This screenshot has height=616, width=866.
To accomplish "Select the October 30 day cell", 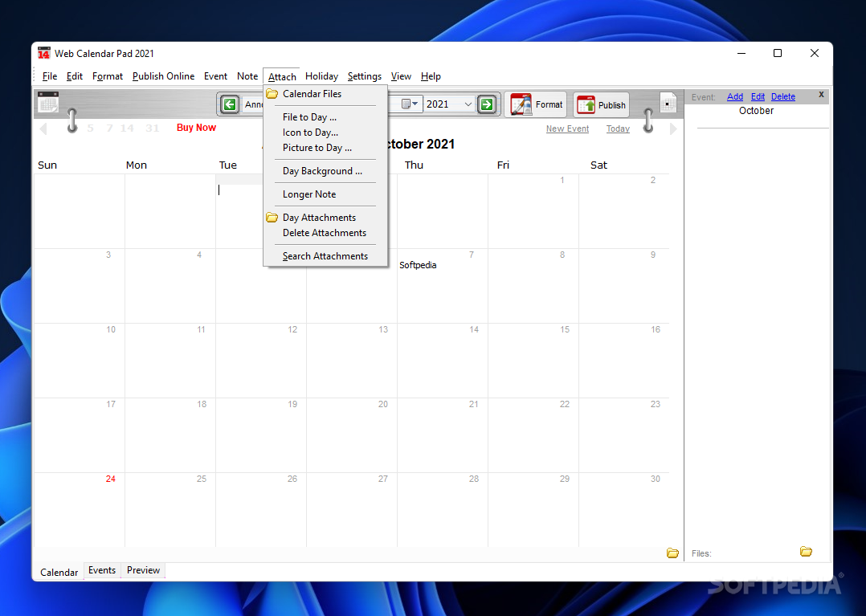I will 624,509.
